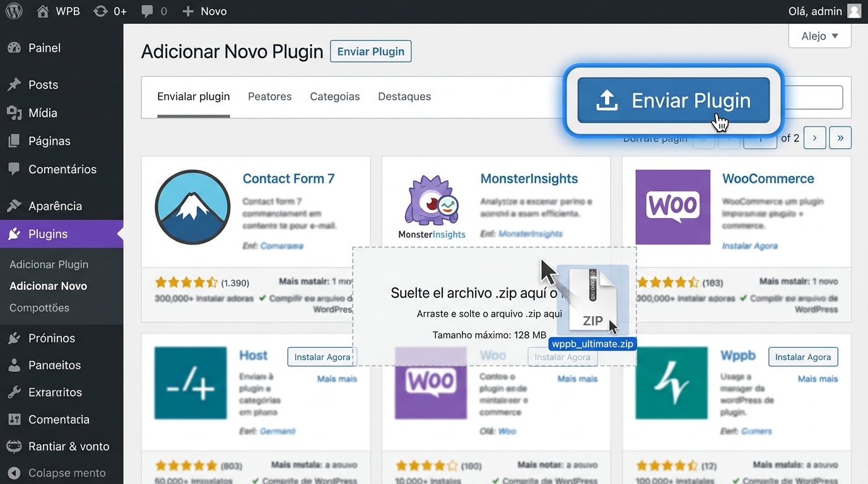
Task: Open Adicionar Novo submenu item
Action: 49,286
